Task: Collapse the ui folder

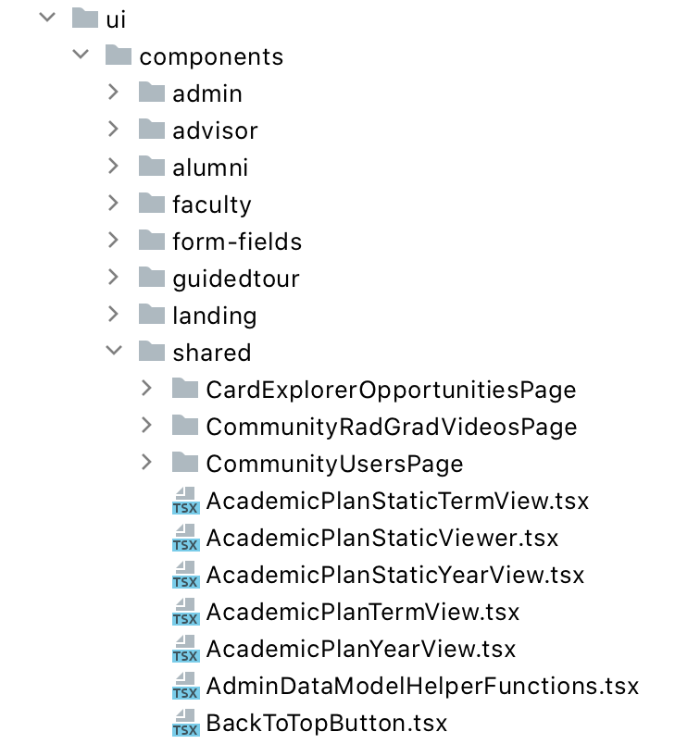Action: [47, 18]
